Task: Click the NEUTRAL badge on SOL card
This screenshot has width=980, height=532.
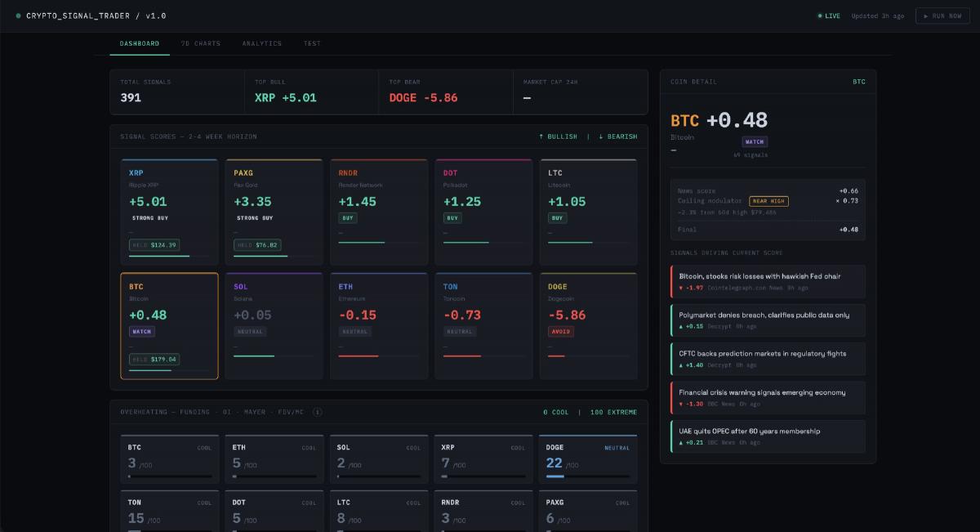Action: [x=249, y=332]
